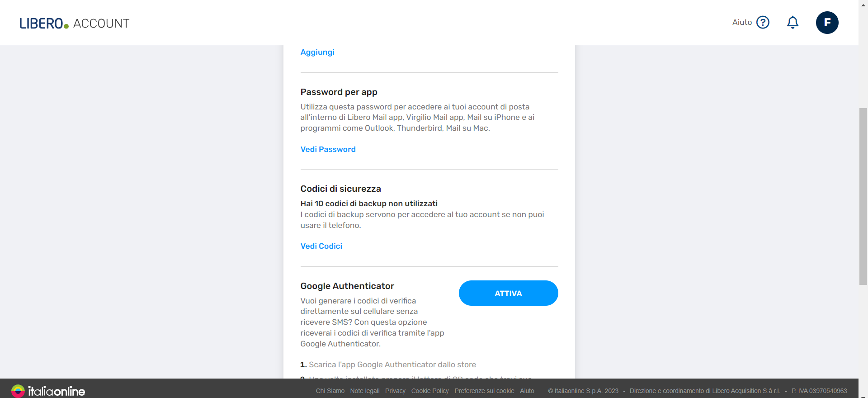
Task: Open notifications with the bell icon
Action: [x=793, y=22]
